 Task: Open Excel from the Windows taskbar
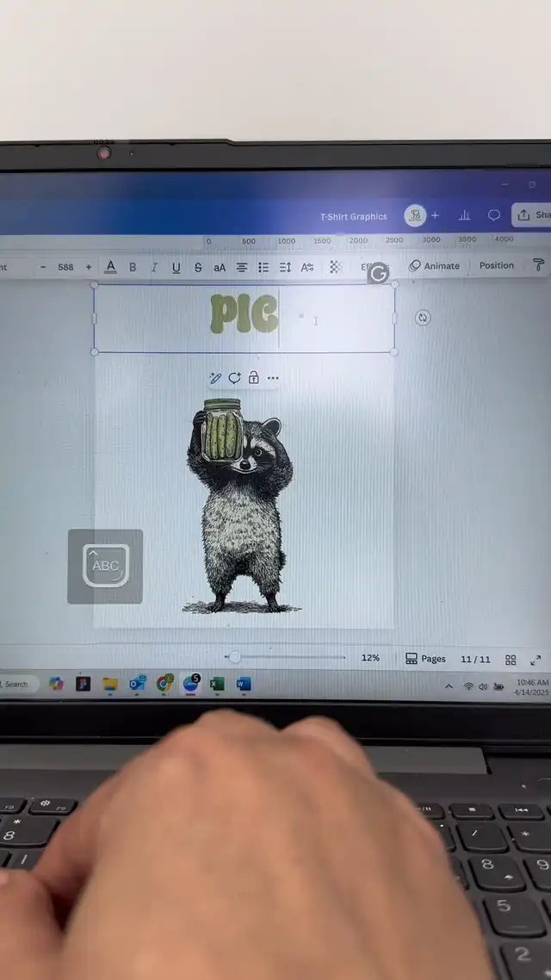coord(217,684)
